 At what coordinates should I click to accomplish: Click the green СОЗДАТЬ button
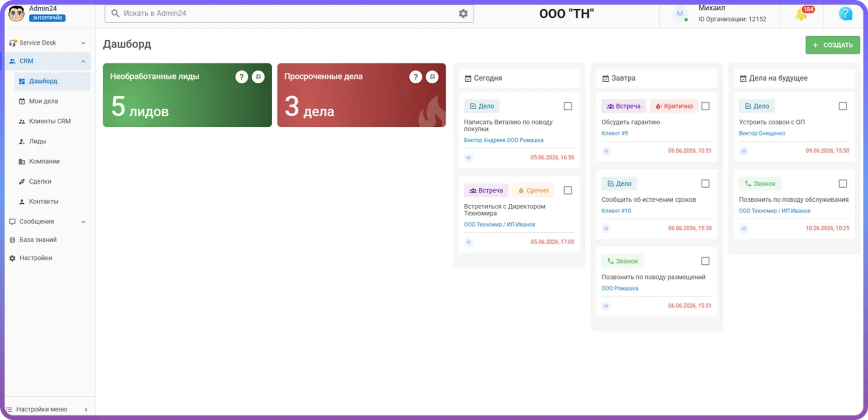[832, 45]
